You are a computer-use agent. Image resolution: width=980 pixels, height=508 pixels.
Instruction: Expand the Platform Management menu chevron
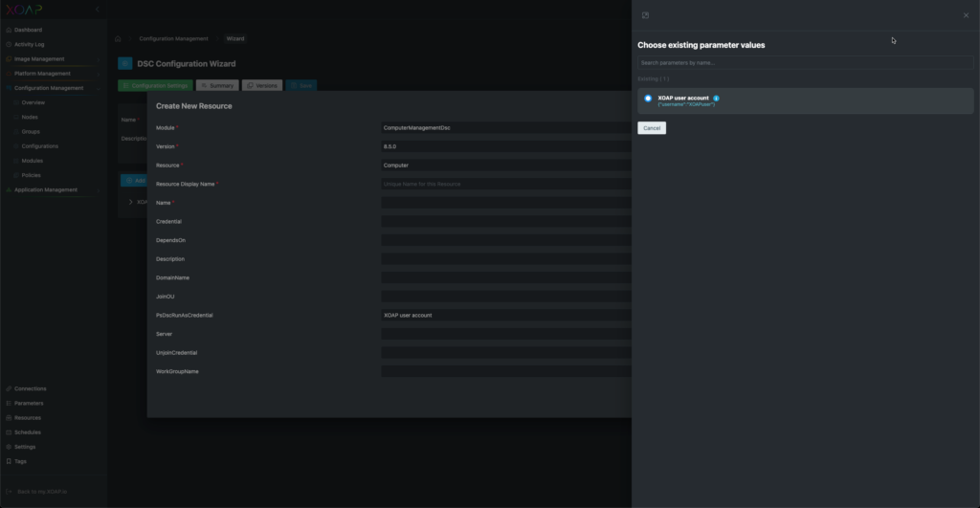pyautogui.click(x=99, y=74)
